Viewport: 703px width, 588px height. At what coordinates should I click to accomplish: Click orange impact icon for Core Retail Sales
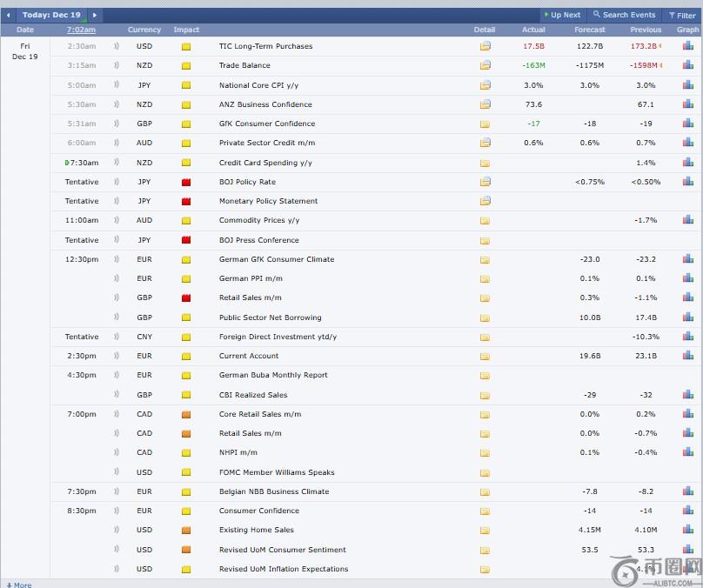[x=186, y=414]
